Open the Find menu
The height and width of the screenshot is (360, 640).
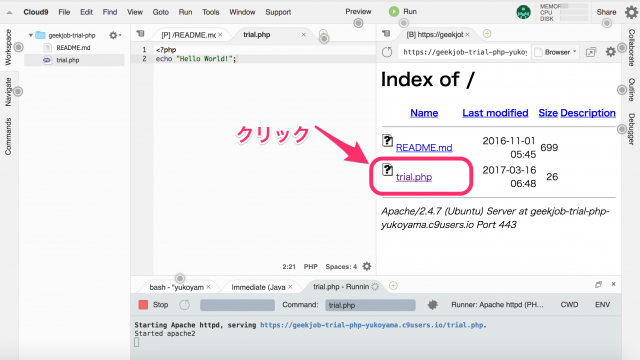coord(110,12)
